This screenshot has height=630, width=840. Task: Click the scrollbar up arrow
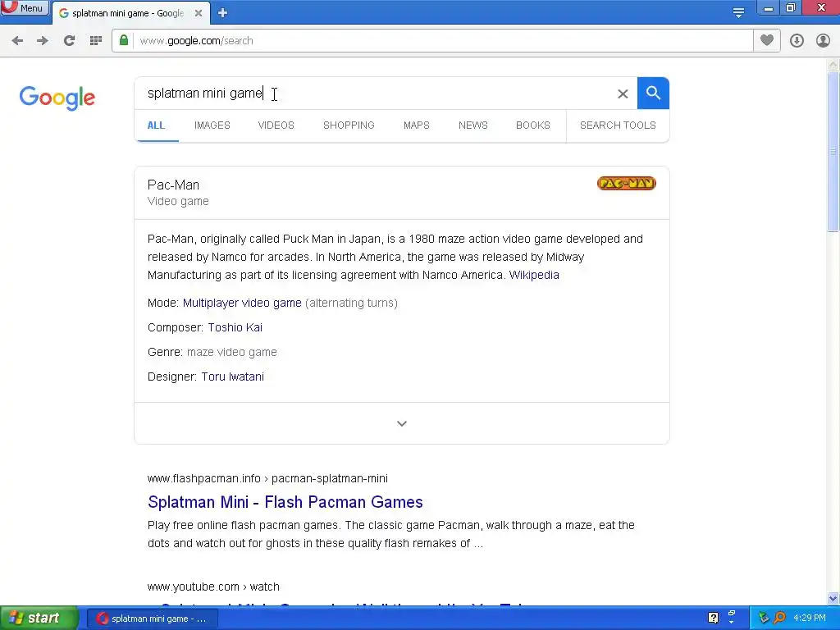pos(833,65)
